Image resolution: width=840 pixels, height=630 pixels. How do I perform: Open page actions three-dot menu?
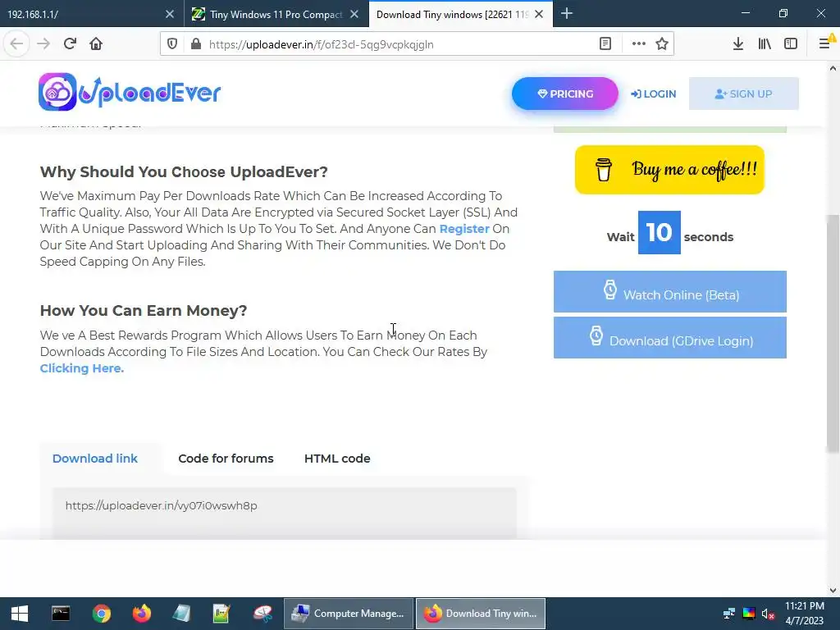[x=638, y=44]
